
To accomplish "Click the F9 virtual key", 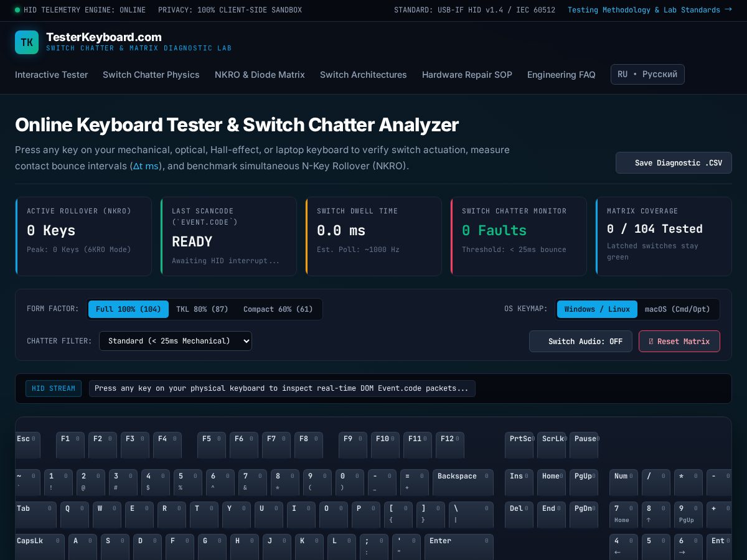I will click(x=353, y=446).
